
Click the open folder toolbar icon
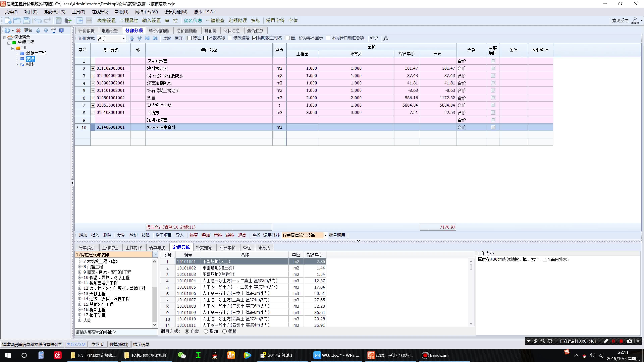pos(17,20)
